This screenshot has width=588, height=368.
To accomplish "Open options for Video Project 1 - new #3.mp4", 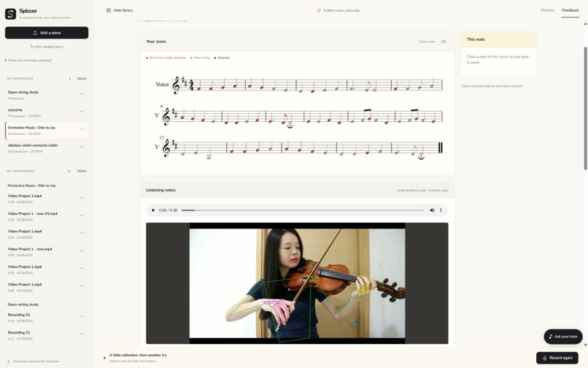I will [x=82, y=215].
